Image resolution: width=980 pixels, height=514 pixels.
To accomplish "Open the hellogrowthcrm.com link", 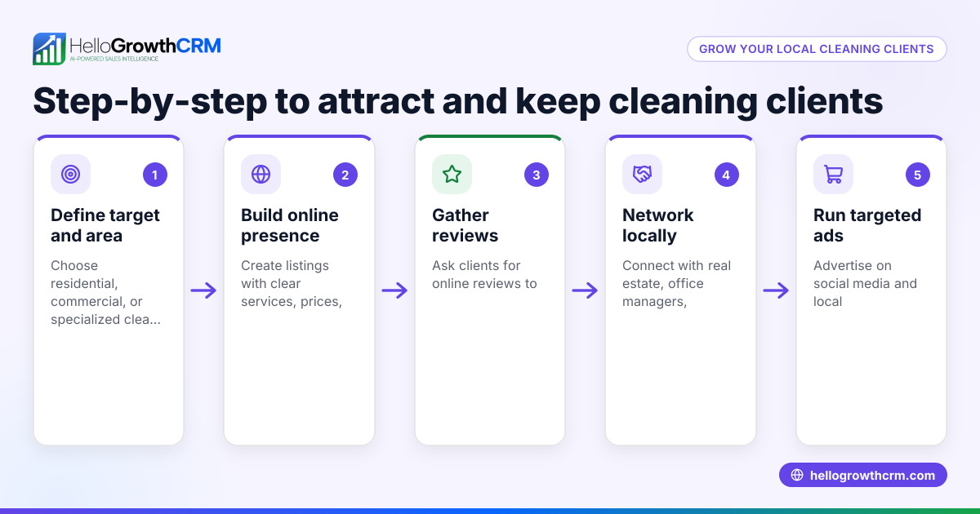I will pos(863,476).
